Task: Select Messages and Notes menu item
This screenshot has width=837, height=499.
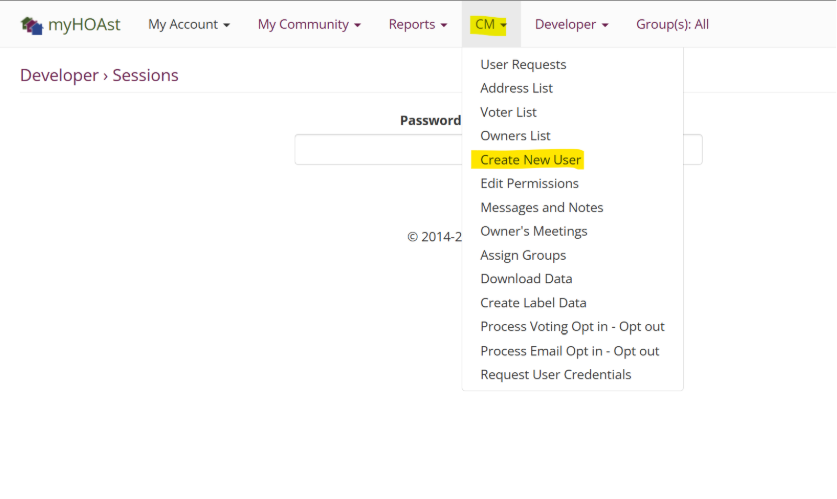Action: (541, 207)
